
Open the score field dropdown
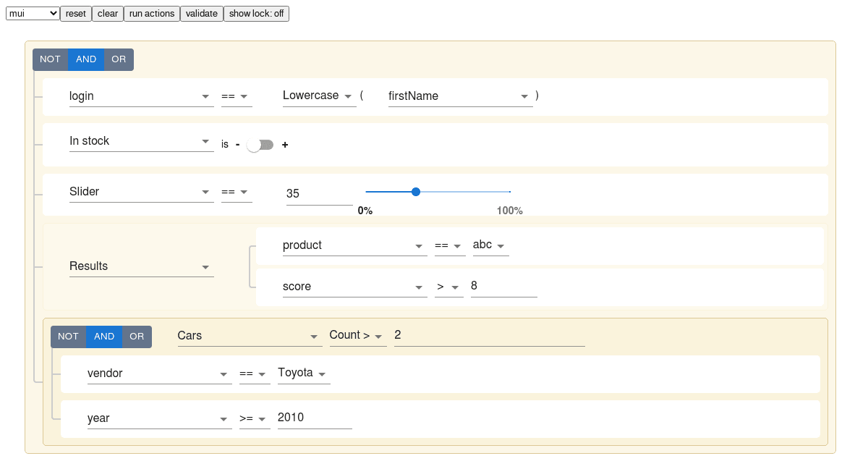(x=355, y=287)
